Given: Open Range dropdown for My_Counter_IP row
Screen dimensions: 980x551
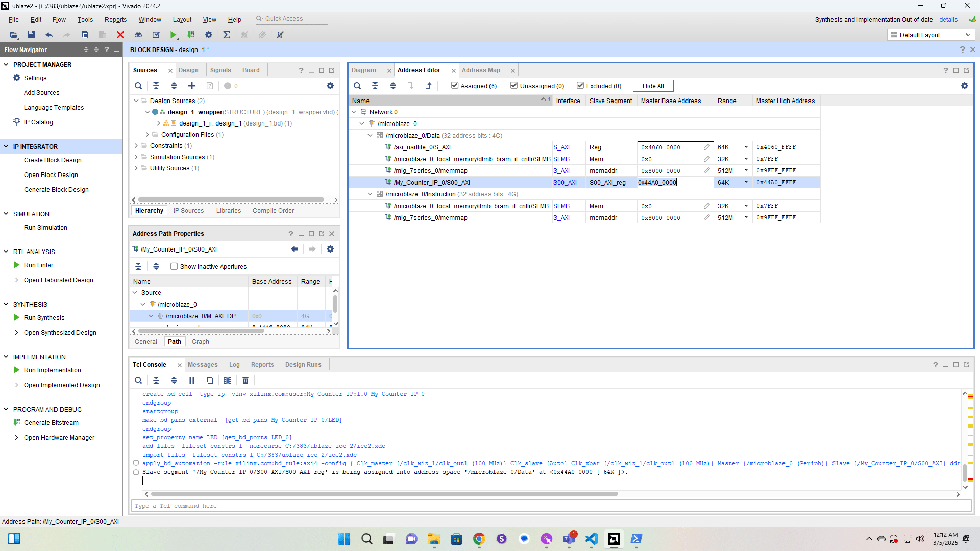Looking at the screenshot, I should [x=746, y=183].
